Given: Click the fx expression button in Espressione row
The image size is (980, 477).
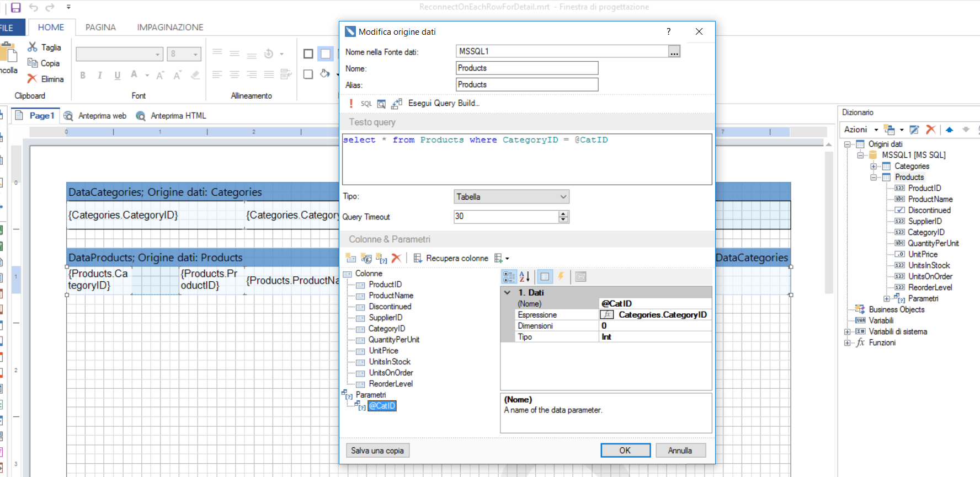Looking at the screenshot, I should pyautogui.click(x=607, y=315).
